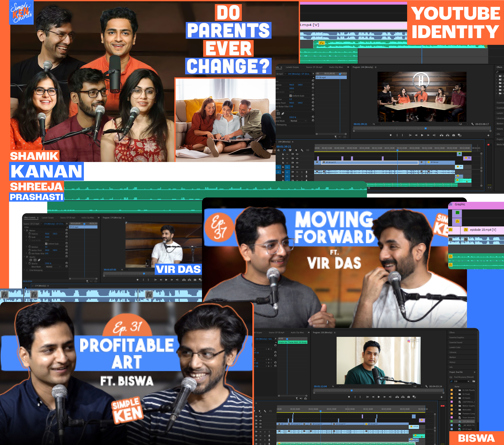Open the timeline display settings wrench in 144 (Miniclip)

coord(302,150)
